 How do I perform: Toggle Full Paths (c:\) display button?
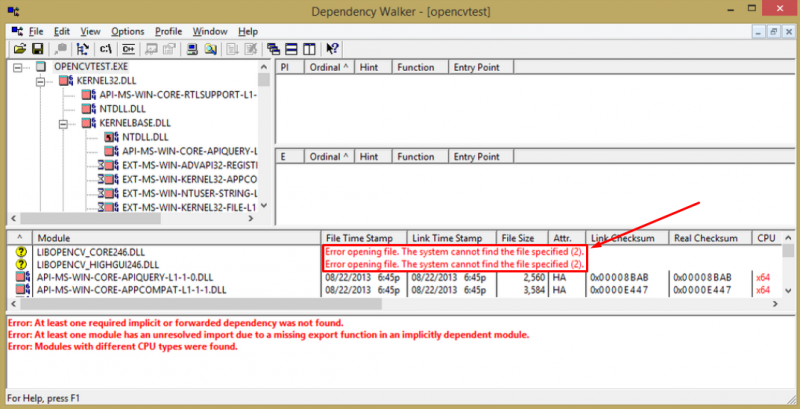106,48
